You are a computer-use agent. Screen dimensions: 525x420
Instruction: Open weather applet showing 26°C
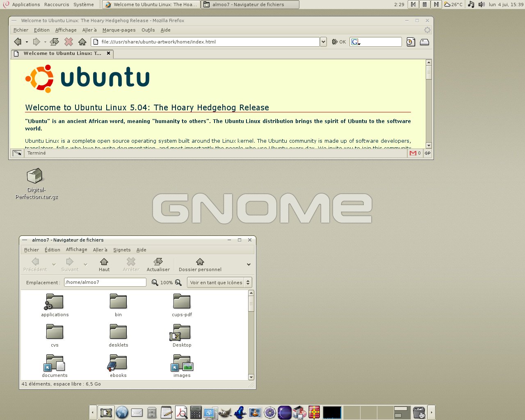click(x=453, y=5)
